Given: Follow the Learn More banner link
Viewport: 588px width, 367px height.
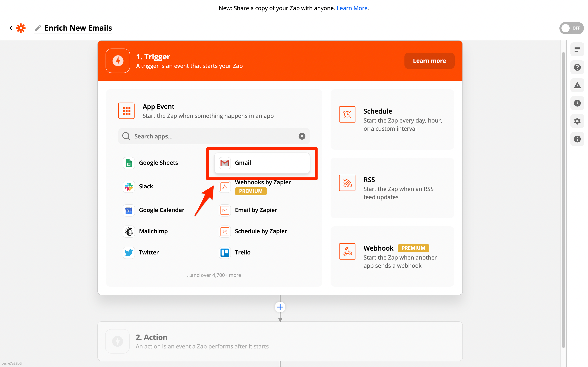Looking at the screenshot, I should click(x=352, y=8).
